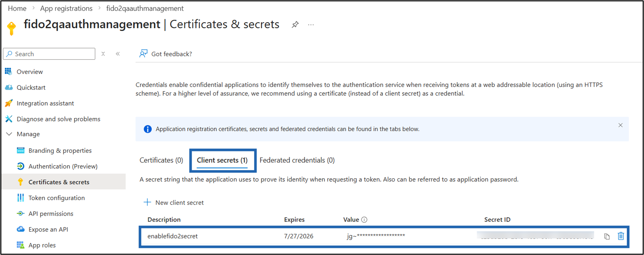Copy the Secret ID of enablefido2secret
Viewport: 644px width, 255px height.
[607, 236]
